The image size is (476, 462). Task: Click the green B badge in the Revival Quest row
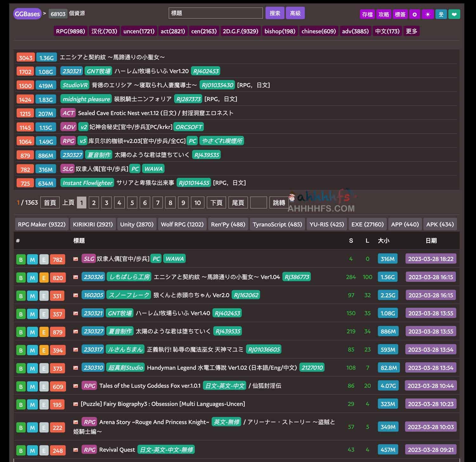coord(21,450)
